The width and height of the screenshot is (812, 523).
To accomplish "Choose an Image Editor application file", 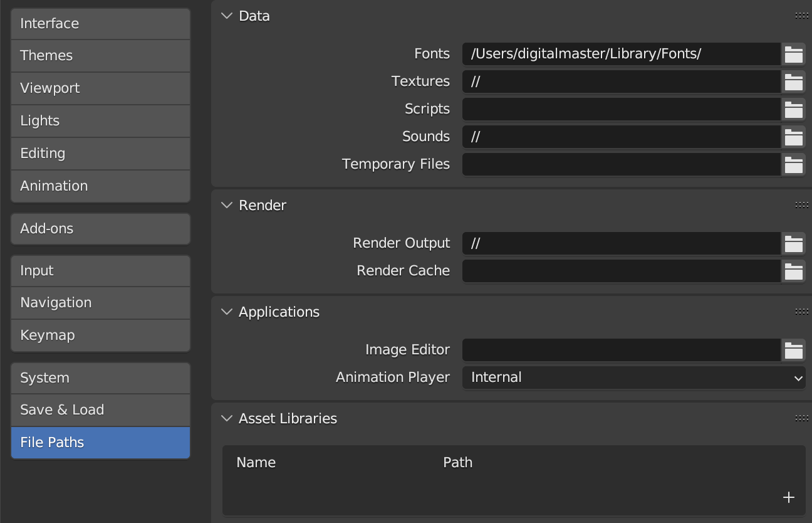I will [x=793, y=350].
